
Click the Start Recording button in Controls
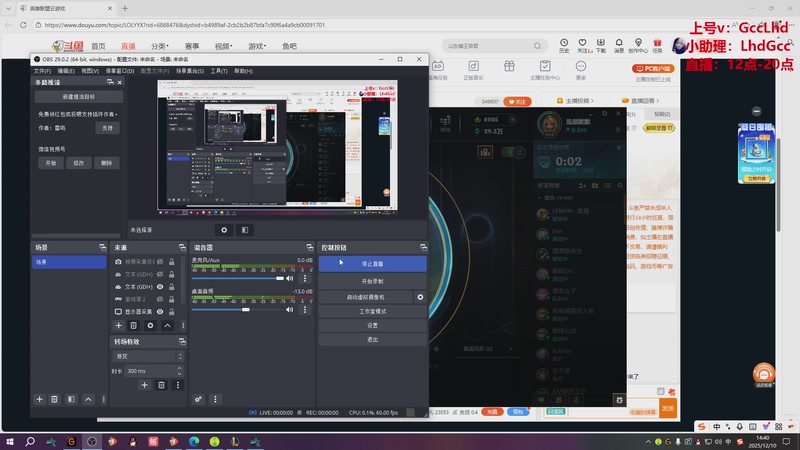[372, 281]
